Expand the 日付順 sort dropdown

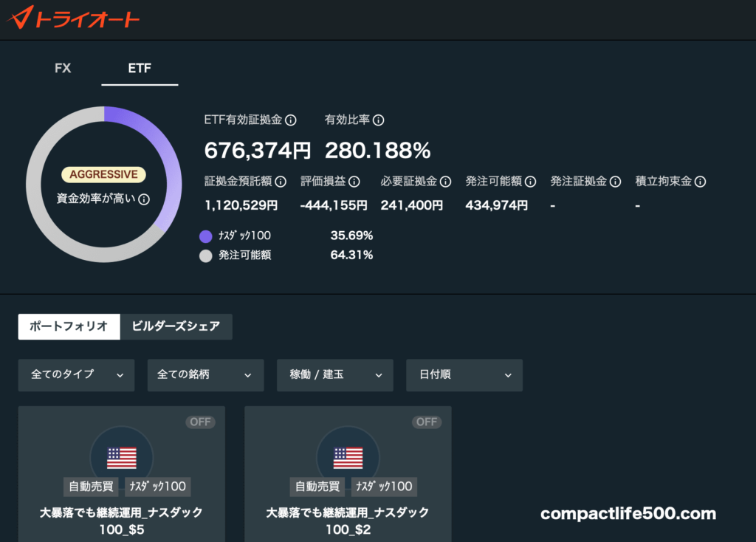point(464,374)
